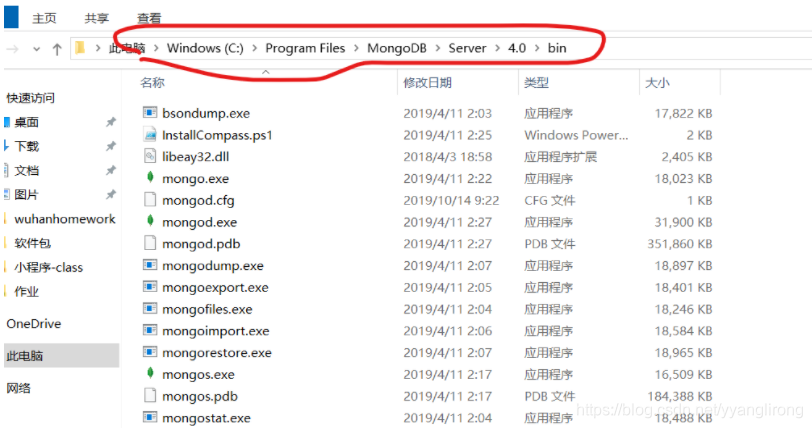Screen dimensions: 812x428
Task: Click the mongo.exe green leaf icon
Action: [x=150, y=178]
